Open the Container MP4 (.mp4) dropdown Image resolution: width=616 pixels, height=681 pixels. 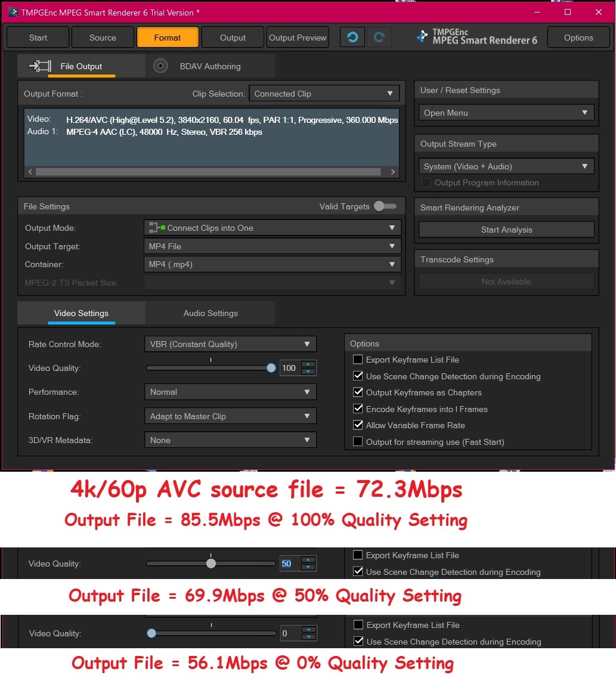tap(273, 264)
